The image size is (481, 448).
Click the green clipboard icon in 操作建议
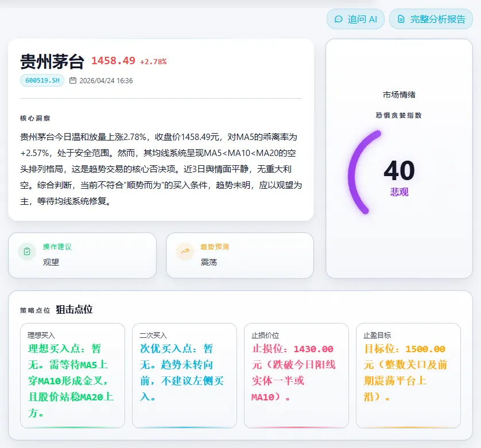pyautogui.click(x=27, y=251)
